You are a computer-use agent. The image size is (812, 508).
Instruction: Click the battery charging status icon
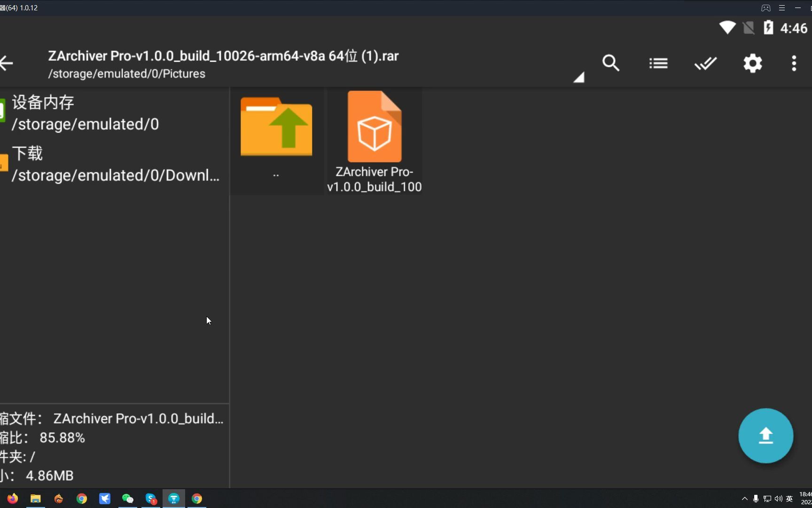coord(768,27)
